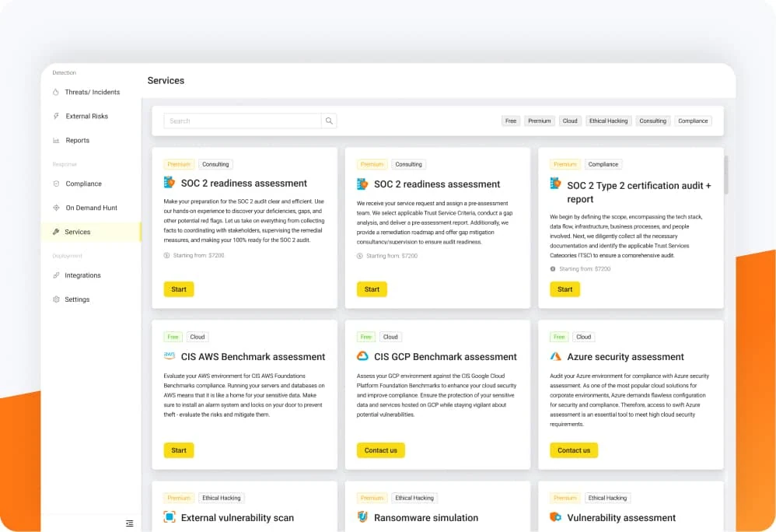
Task: Open Integrations from the sidebar
Action: click(92, 275)
